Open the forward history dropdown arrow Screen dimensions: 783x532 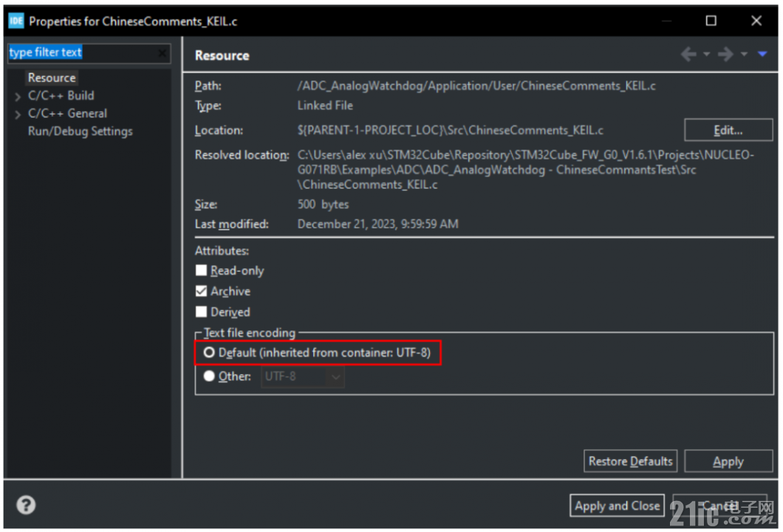(744, 54)
